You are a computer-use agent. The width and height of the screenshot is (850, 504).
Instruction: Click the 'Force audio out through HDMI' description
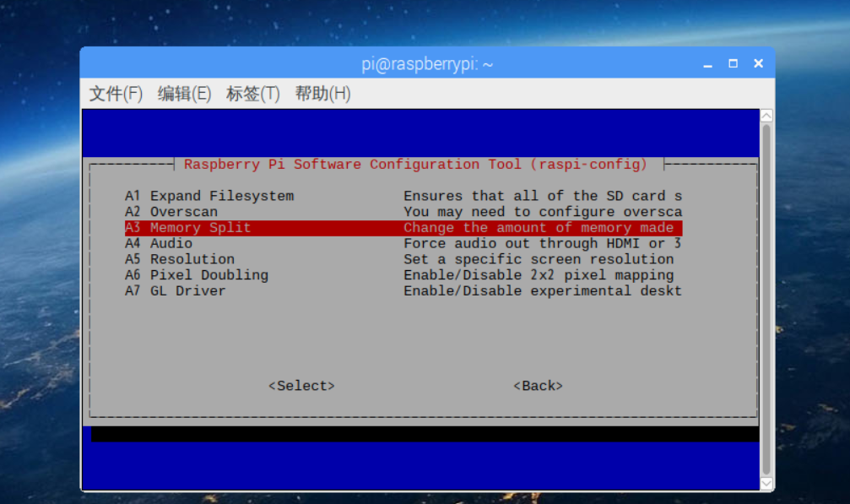pyautogui.click(x=542, y=243)
